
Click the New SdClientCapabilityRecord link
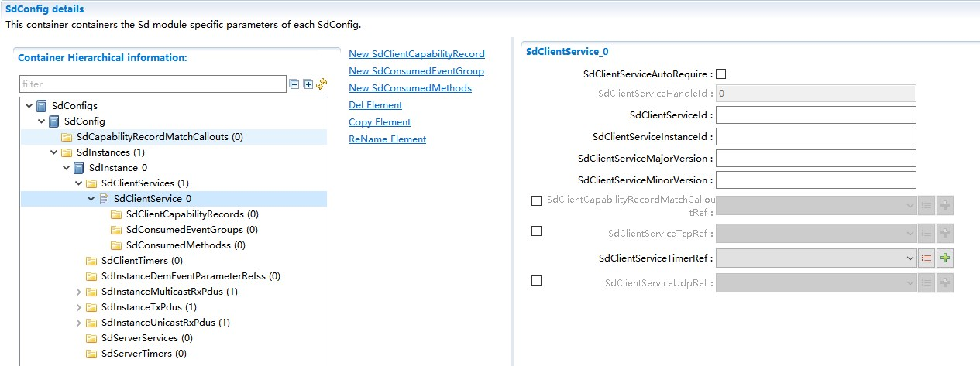click(x=417, y=54)
